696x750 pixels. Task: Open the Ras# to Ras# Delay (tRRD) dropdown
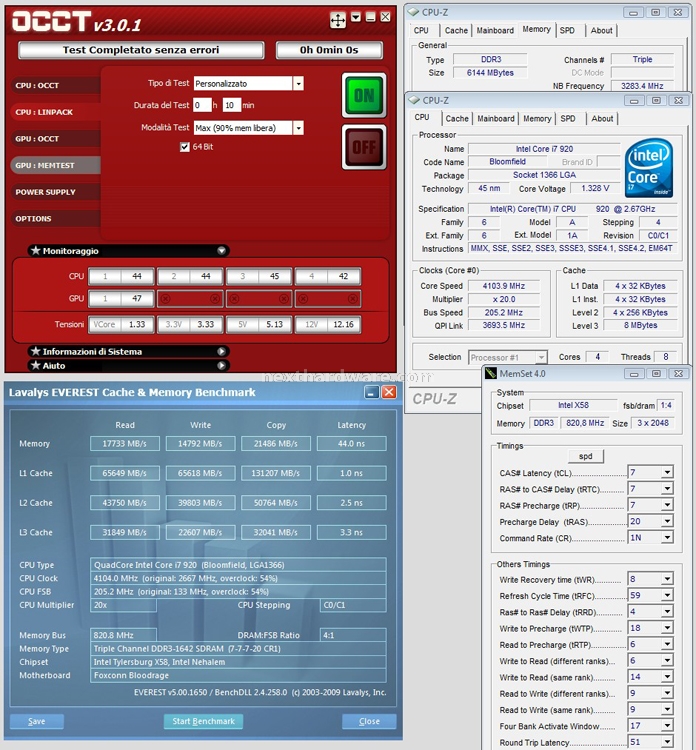(667, 612)
